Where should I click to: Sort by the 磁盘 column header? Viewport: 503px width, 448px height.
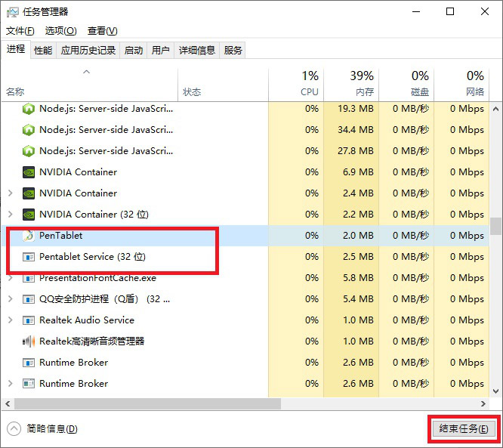click(406, 85)
